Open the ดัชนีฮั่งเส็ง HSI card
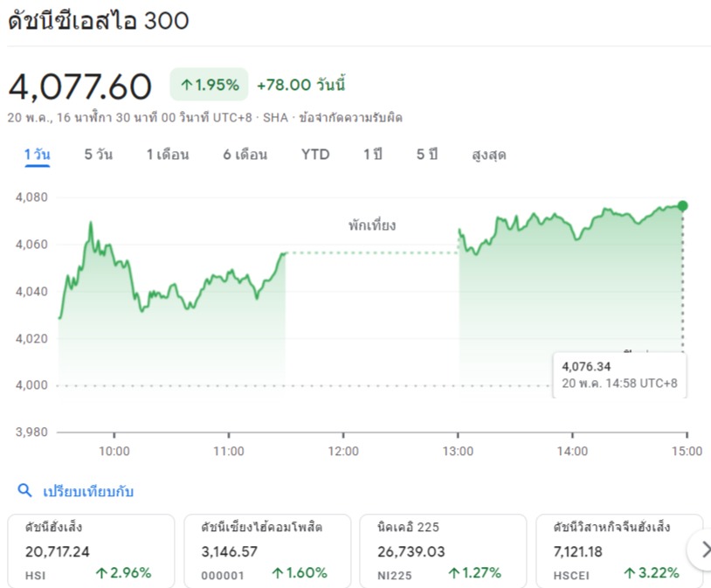Viewport: 711px width, 588px height. [91, 550]
